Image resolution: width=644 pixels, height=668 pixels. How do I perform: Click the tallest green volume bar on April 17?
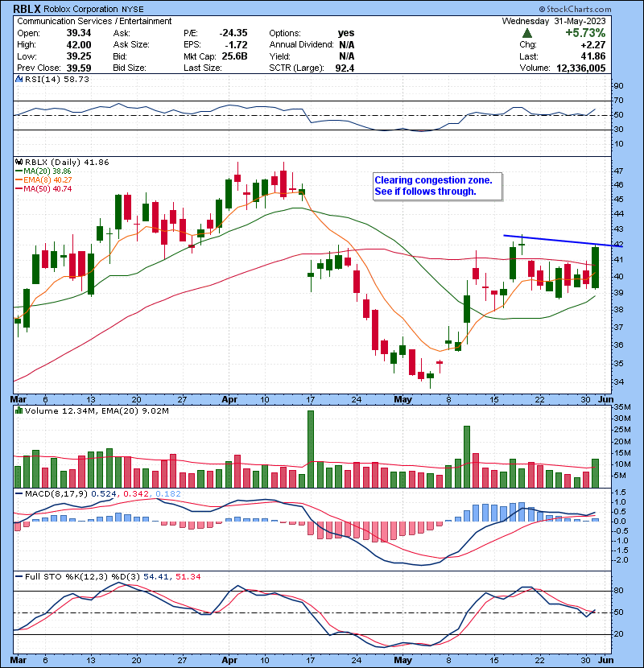311,449
